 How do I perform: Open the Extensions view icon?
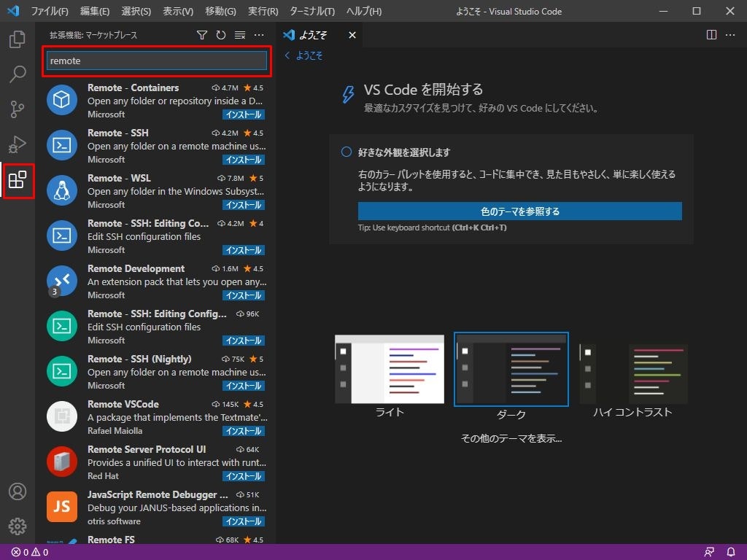click(x=18, y=180)
